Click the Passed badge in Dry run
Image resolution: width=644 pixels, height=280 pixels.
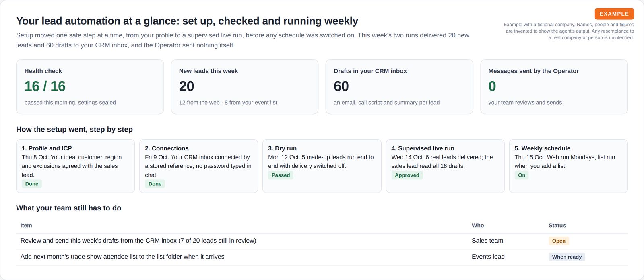click(x=281, y=175)
